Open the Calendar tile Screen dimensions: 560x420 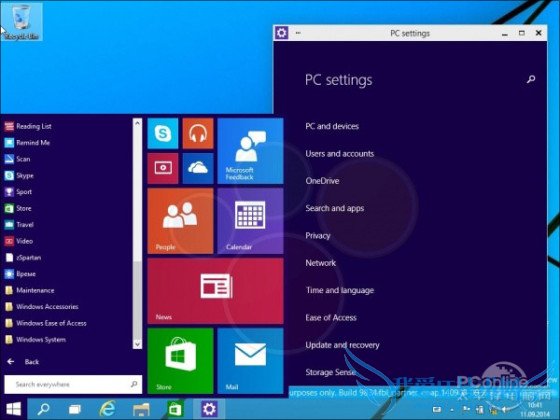point(250,221)
